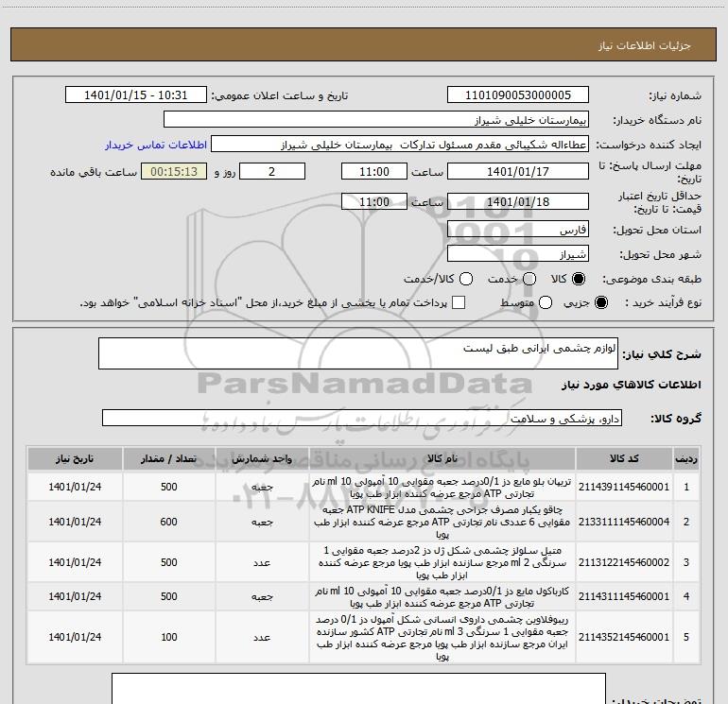The width and height of the screenshot is (728, 704).
Task: Click quantity 600 in ATP KNIFE row
Action: click(x=169, y=522)
